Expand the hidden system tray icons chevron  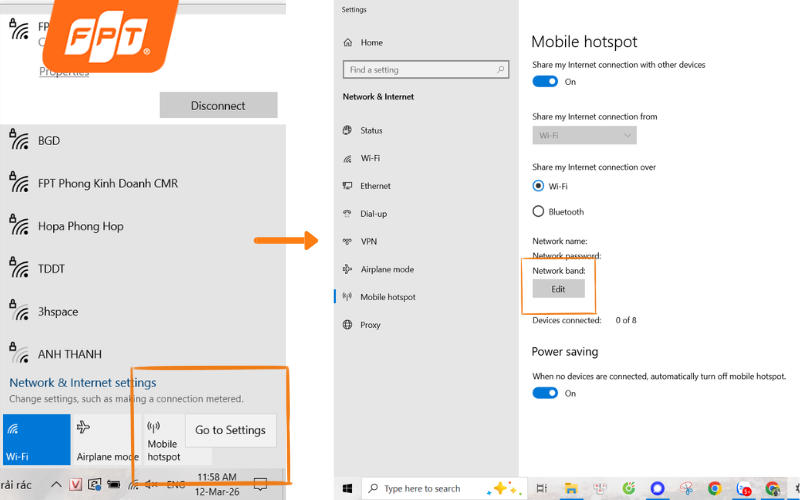(x=57, y=485)
